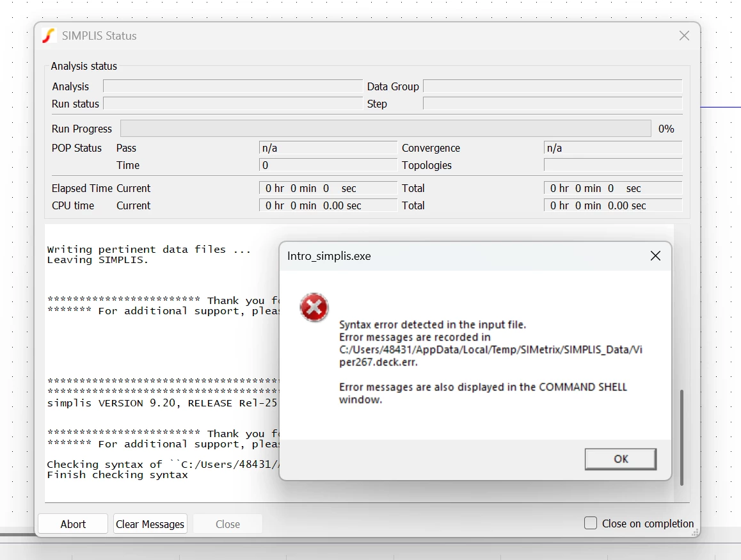Image resolution: width=741 pixels, height=560 pixels.
Task: Click CPU time Total value field
Action: pos(613,205)
